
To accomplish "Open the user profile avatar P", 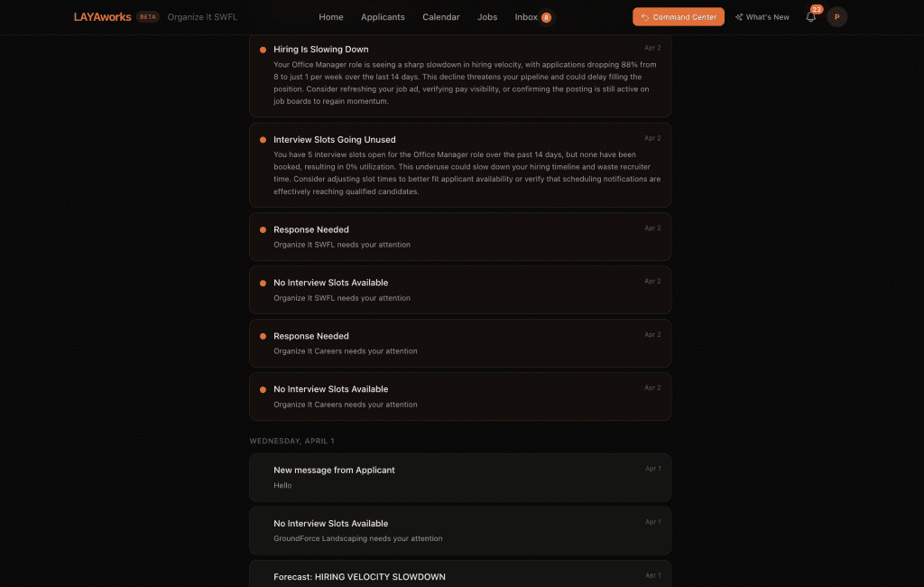I will coord(836,17).
